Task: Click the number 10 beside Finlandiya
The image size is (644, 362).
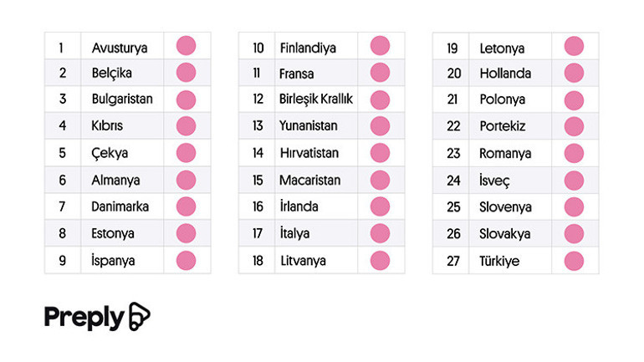Action: tap(258, 48)
